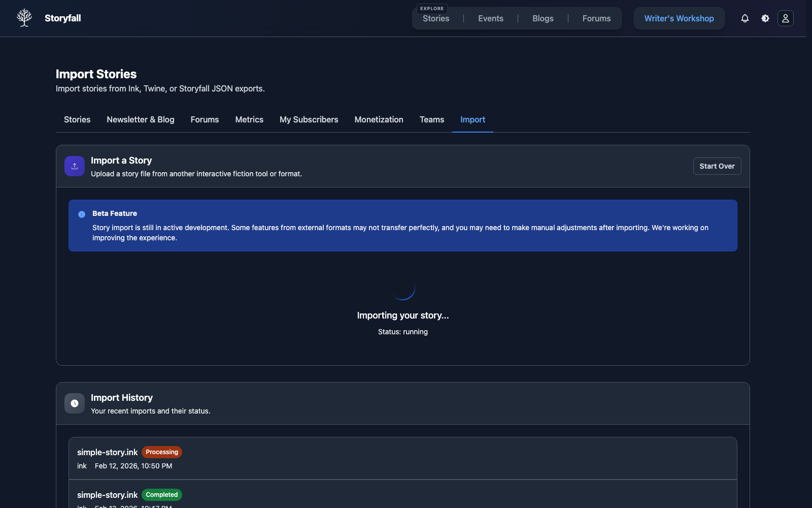Open the notifications bell
This screenshot has height=508, width=812.
tap(745, 18)
